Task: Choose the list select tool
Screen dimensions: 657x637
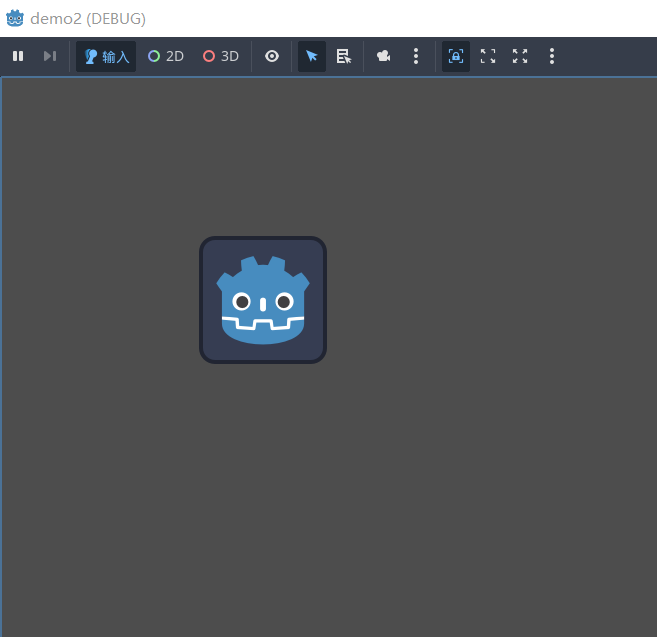Action: coord(344,56)
